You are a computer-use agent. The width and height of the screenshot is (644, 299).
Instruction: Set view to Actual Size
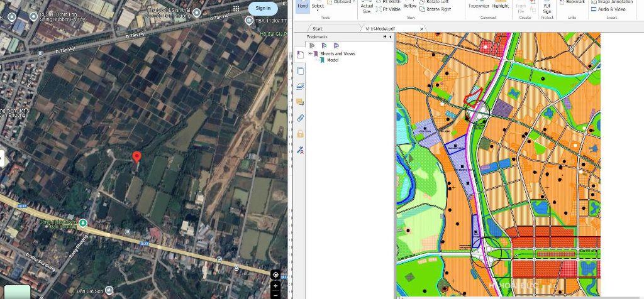point(367,8)
